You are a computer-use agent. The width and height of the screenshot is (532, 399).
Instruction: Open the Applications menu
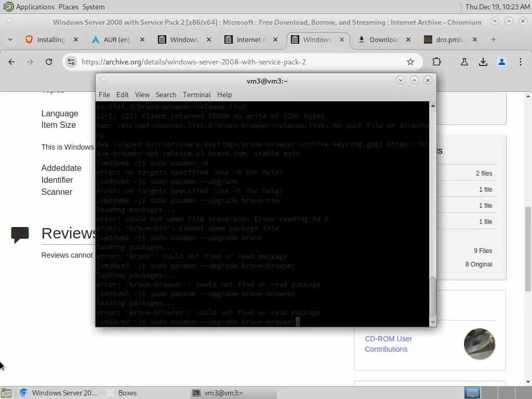tap(29, 7)
